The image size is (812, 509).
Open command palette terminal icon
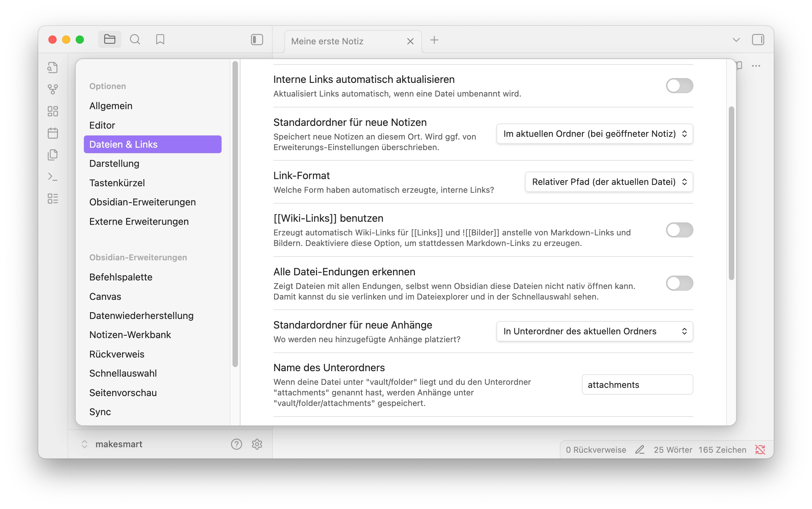point(52,177)
